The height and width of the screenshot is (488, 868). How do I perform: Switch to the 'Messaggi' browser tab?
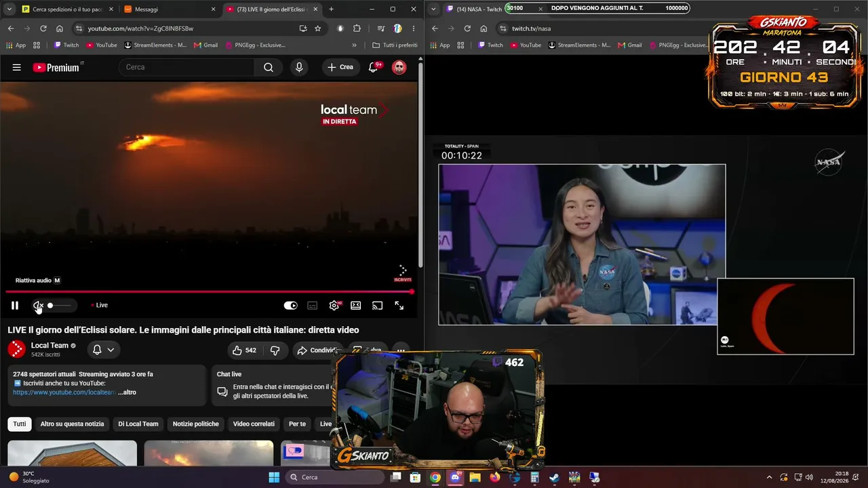(x=170, y=9)
